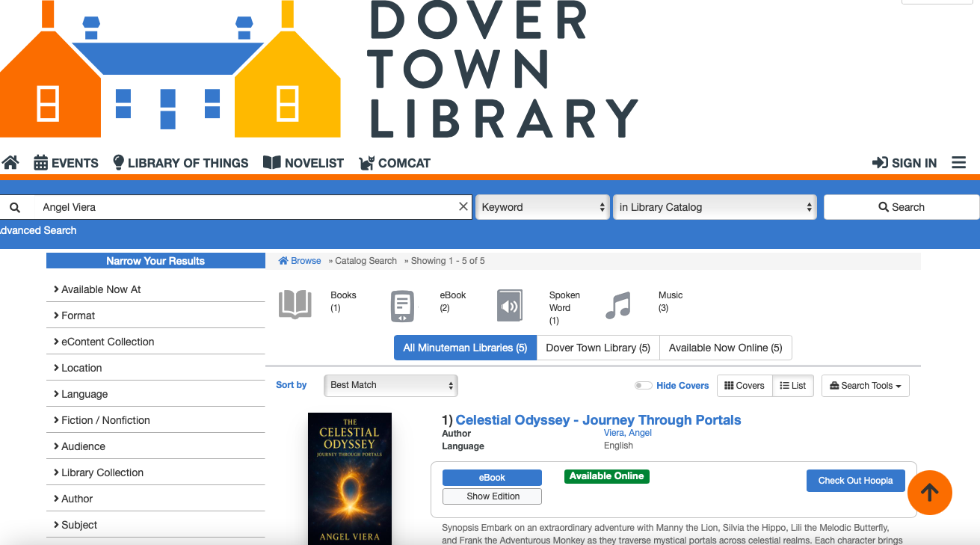980x545 pixels.
Task: Click the Music note icon
Action: (618, 306)
